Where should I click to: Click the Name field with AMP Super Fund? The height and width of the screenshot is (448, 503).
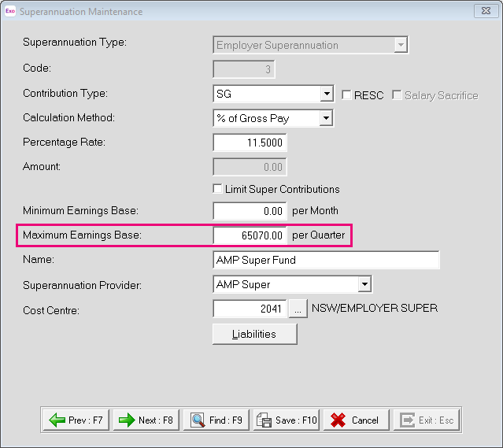pos(326,261)
